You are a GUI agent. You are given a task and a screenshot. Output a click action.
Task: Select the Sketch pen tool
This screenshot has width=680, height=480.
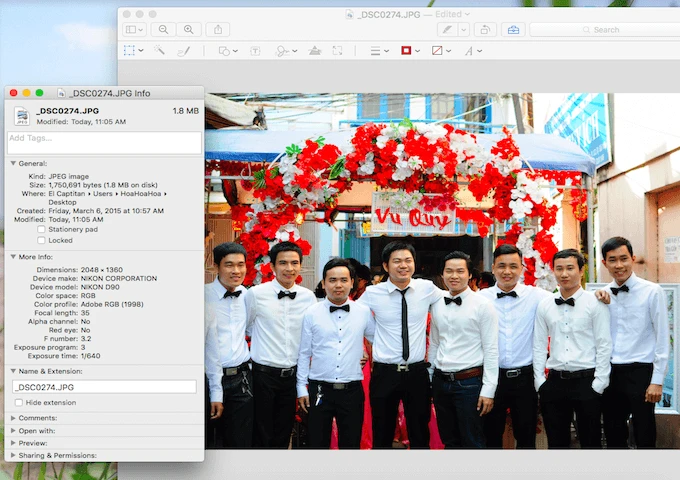coord(184,50)
